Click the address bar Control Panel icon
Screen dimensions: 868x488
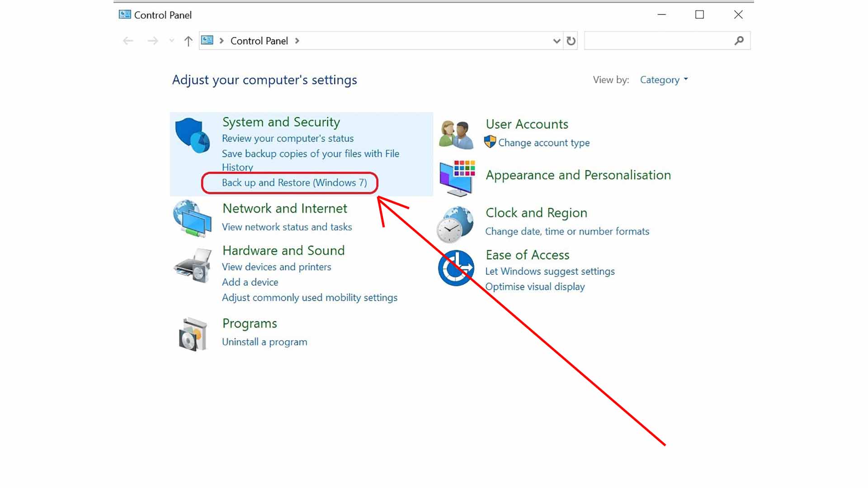pyautogui.click(x=207, y=40)
